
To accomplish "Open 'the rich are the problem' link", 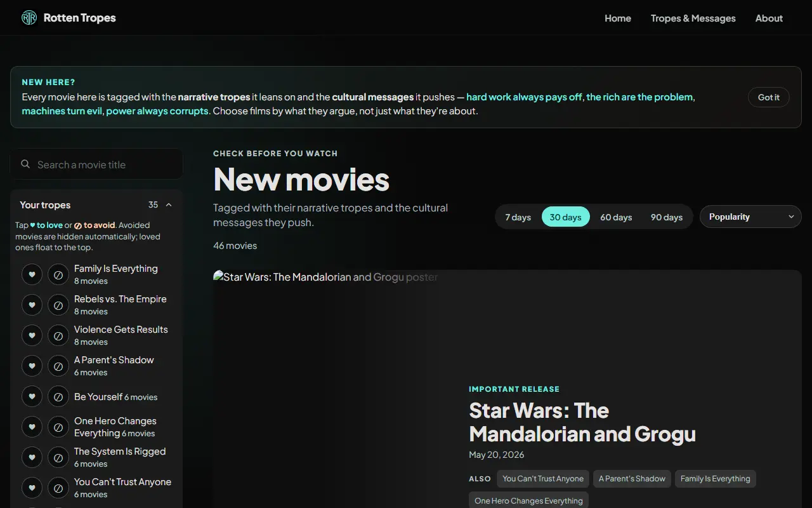I will (x=639, y=97).
